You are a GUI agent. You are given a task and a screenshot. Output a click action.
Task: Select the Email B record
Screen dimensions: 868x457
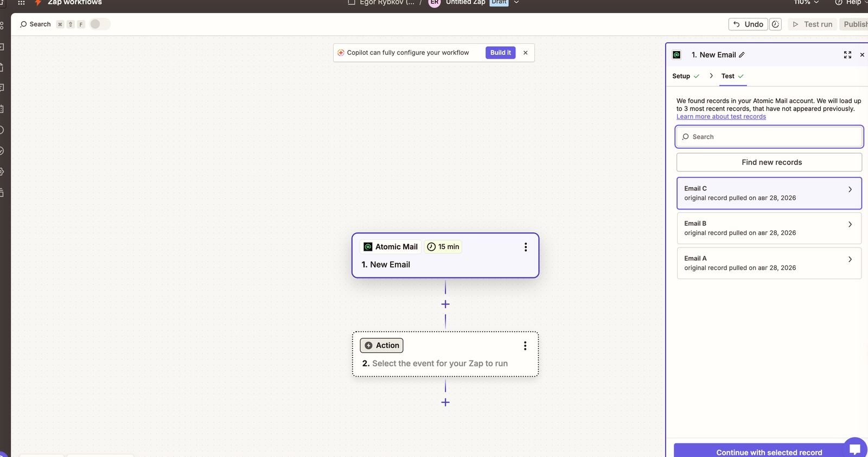tap(769, 228)
